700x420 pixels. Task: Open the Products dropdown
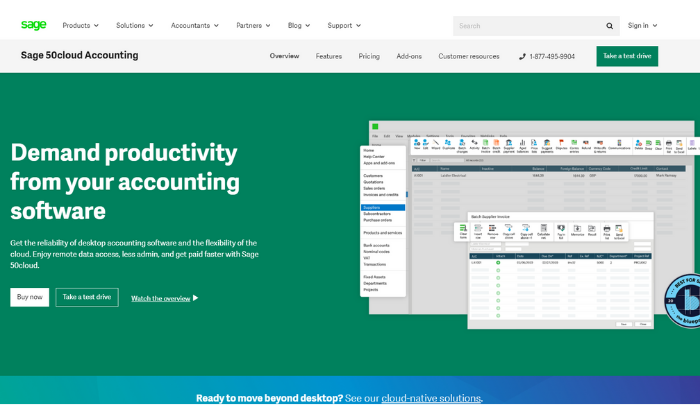pos(81,25)
